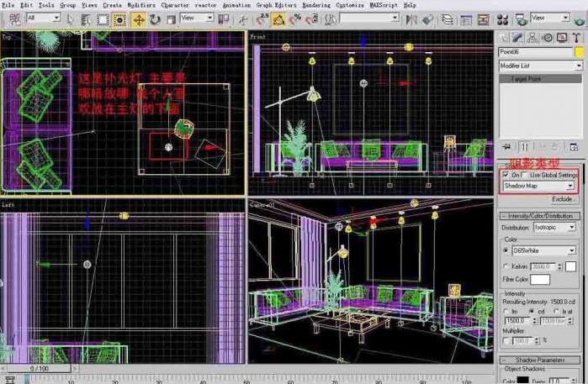Toggle the Angle Snap icon
This screenshot has width=588, height=384.
[278, 19]
